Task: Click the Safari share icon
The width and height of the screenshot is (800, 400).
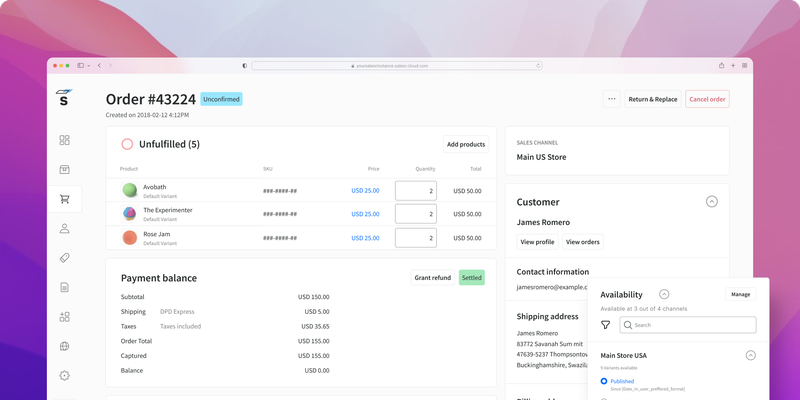Action: pyautogui.click(x=721, y=65)
